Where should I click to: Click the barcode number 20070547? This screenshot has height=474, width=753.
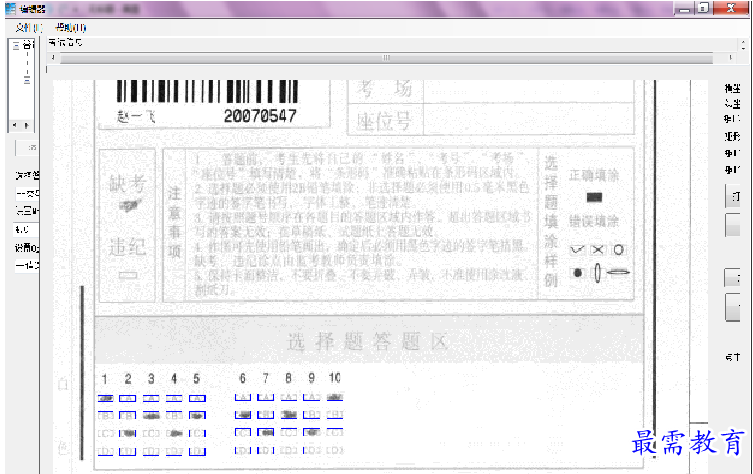260,116
